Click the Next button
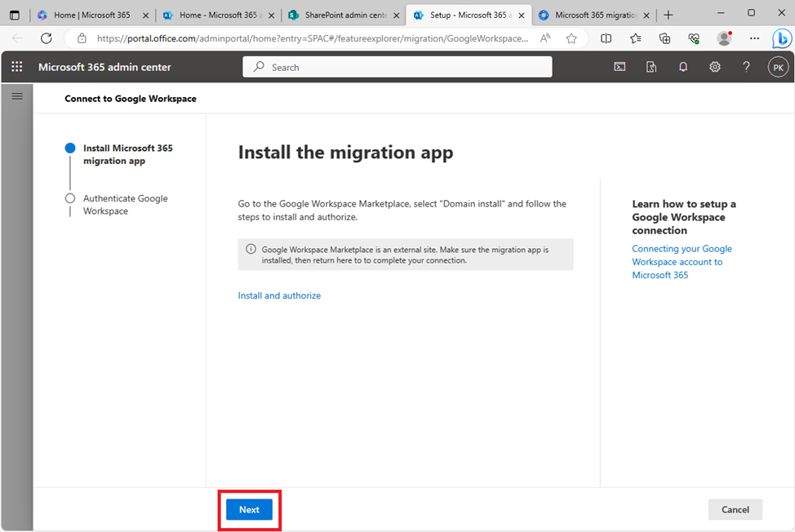This screenshot has width=795, height=532. (249, 509)
